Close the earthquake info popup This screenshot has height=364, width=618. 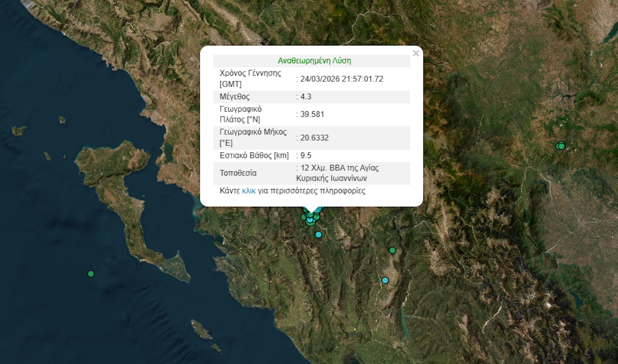pos(416,53)
